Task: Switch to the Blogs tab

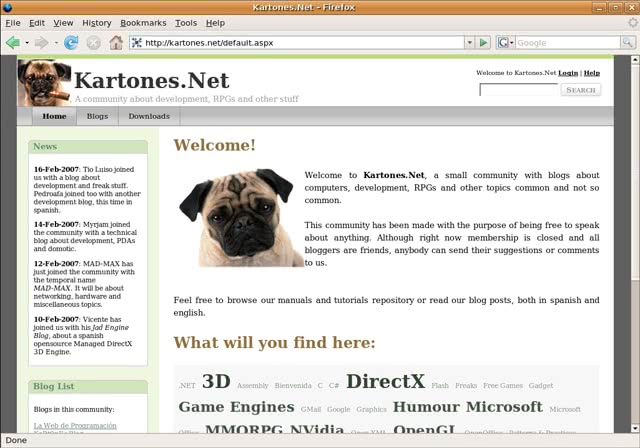Action: [x=97, y=116]
